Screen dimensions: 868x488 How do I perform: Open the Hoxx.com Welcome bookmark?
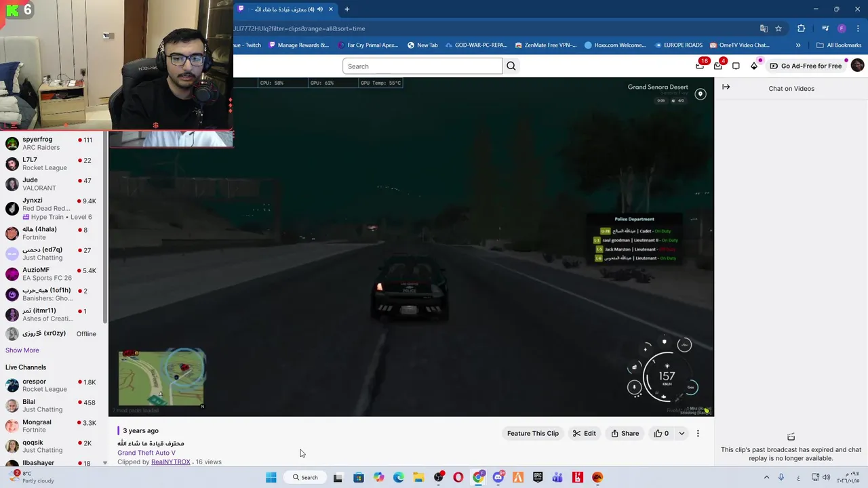point(615,45)
